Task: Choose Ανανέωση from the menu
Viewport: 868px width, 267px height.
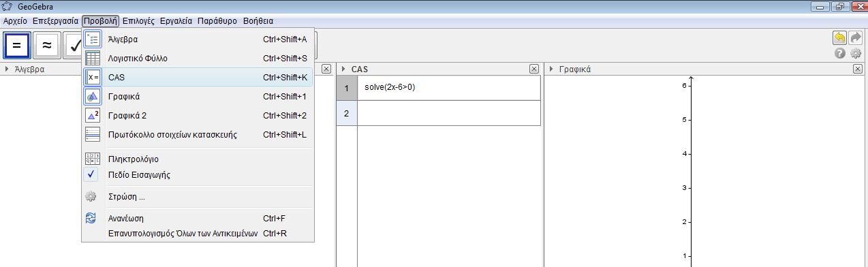Action: point(198,219)
